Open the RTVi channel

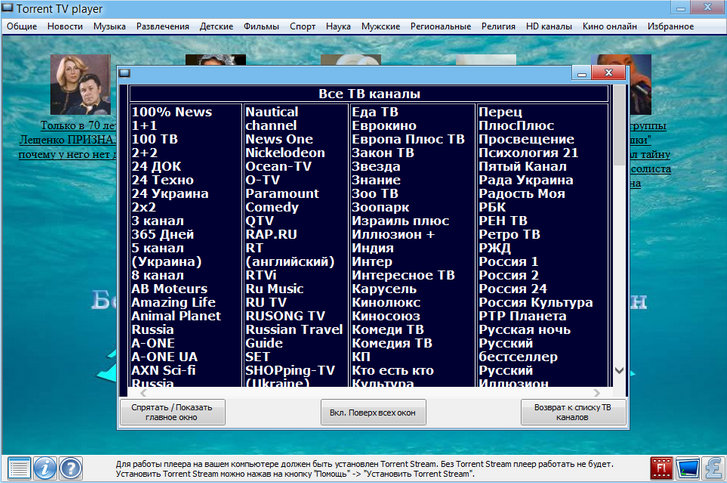[x=261, y=275]
